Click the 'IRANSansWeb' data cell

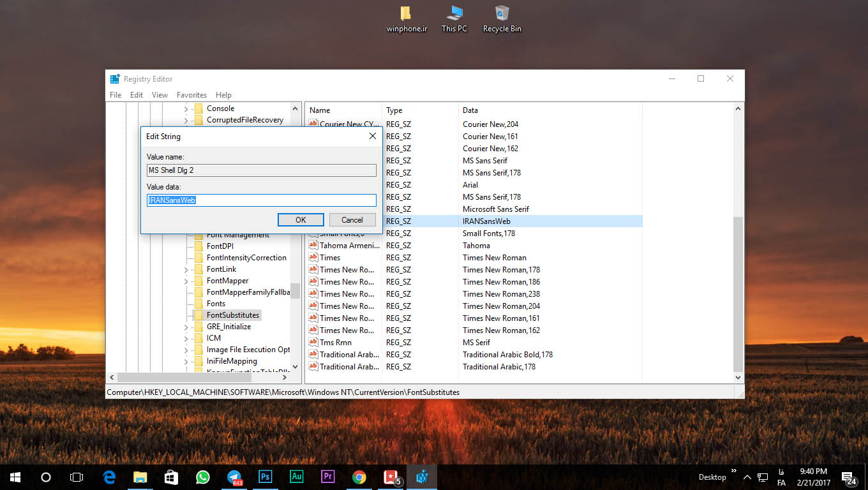486,221
